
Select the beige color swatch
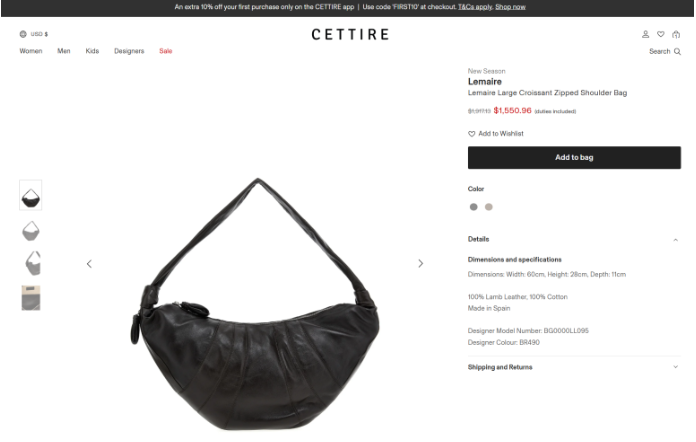click(x=488, y=207)
